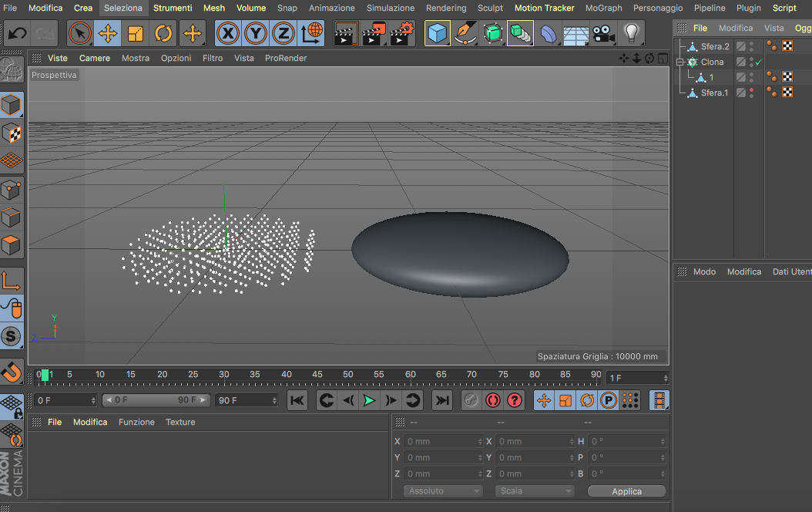Image resolution: width=812 pixels, height=512 pixels.
Task: Toggle visibility dots of Sfera.1 object
Action: pos(751,93)
